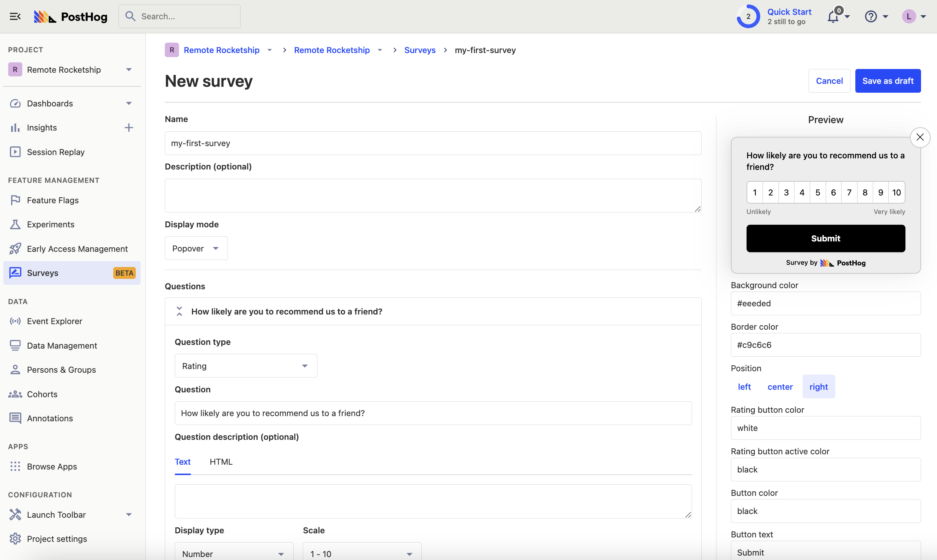
Task: Create a new insight using the plus icon
Action: (x=129, y=128)
